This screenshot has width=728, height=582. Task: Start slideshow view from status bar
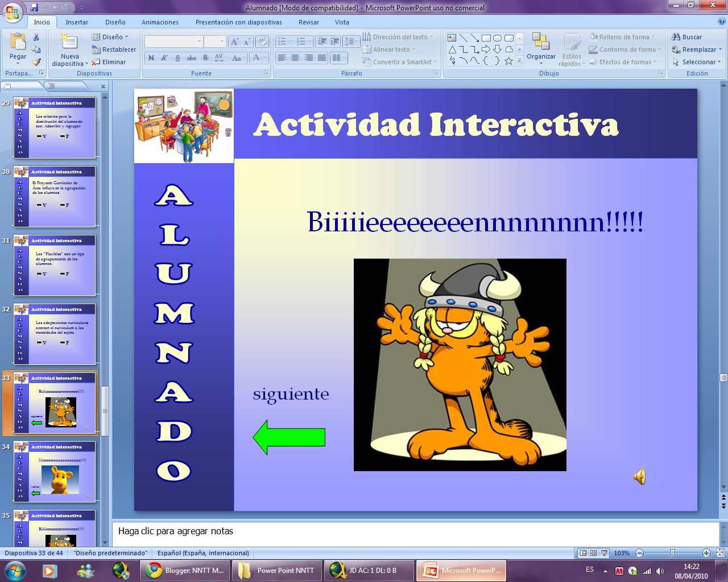click(604, 553)
